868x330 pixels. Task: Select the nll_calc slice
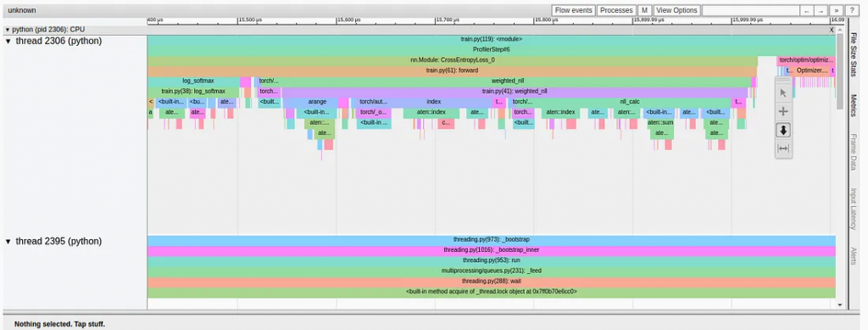click(x=630, y=102)
